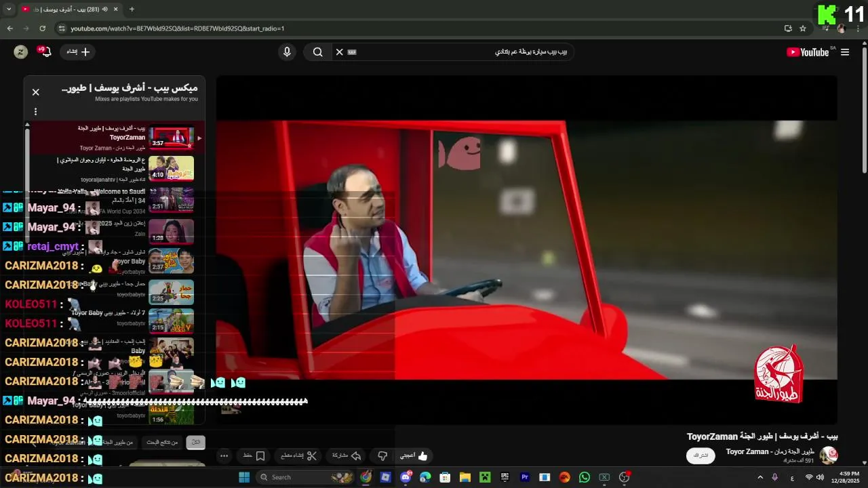The image size is (868, 488).
Task: Open Microsoft Edge from the taskbar
Action: pyautogui.click(x=425, y=477)
